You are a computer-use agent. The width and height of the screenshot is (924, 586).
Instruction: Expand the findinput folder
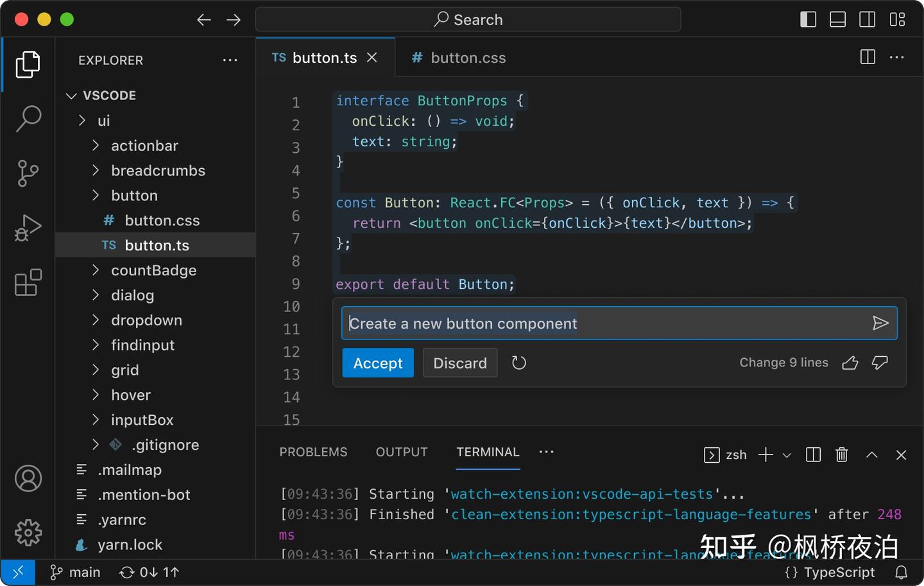155,345
